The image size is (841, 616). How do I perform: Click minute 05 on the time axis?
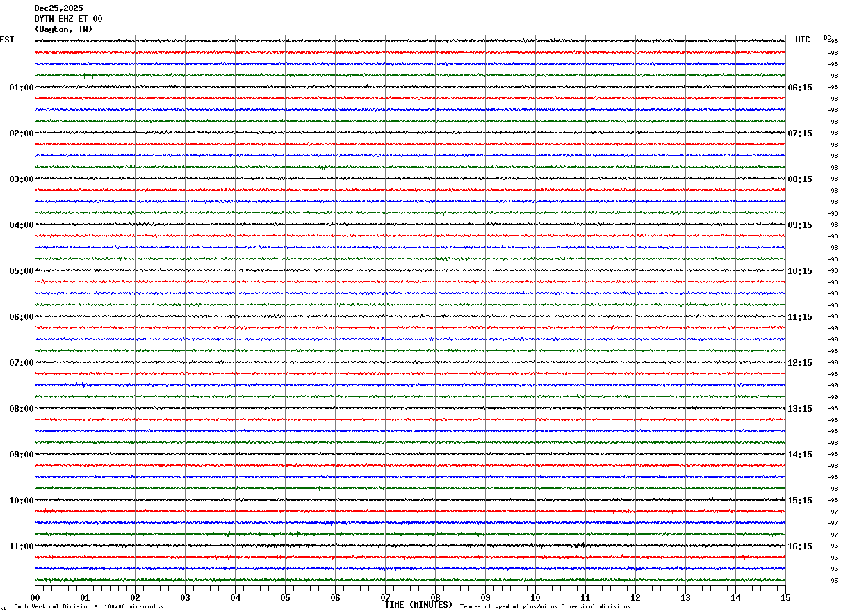tap(285, 597)
